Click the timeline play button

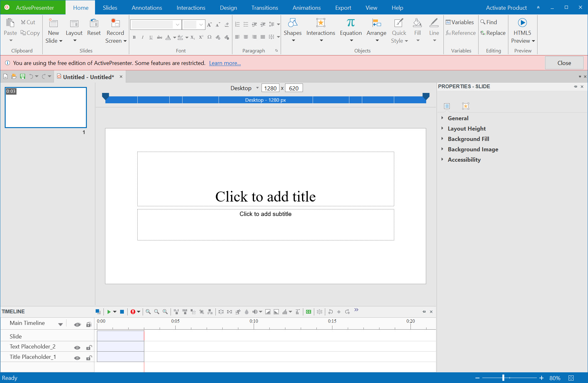[x=109, y=312]
